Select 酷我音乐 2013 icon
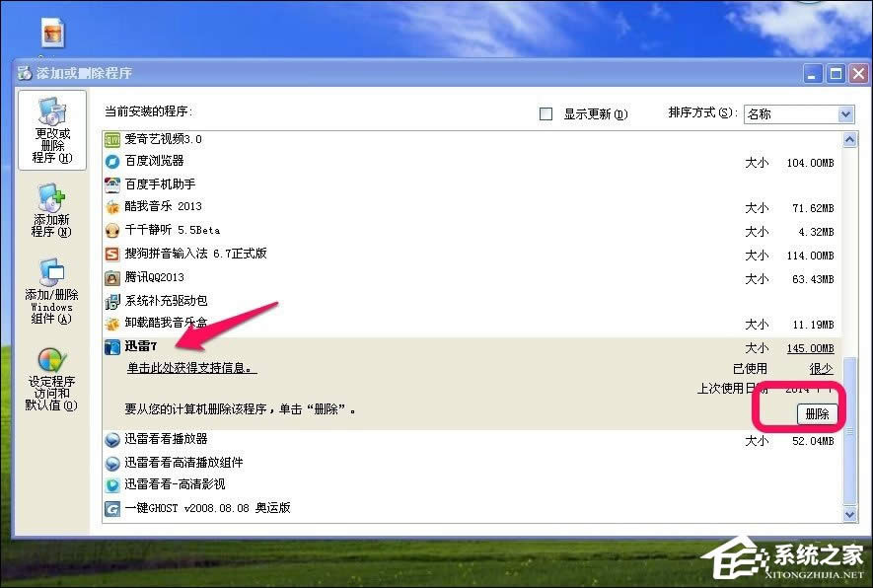 click(112, 207)
